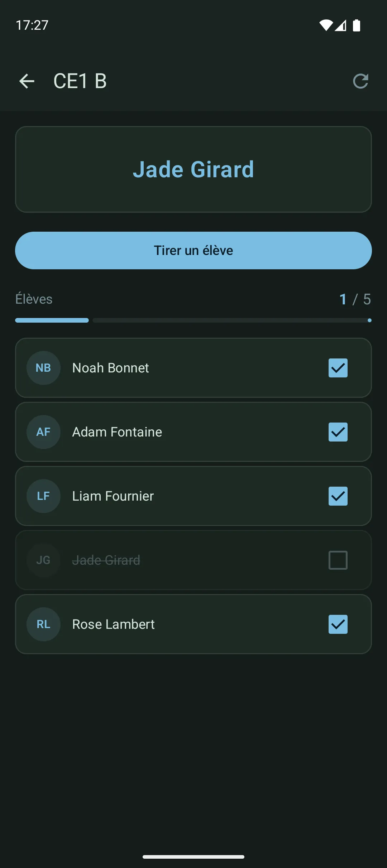This screenshot has width=387, height=868.
Task: Tap the AF initials avatar
Action: 43,432
